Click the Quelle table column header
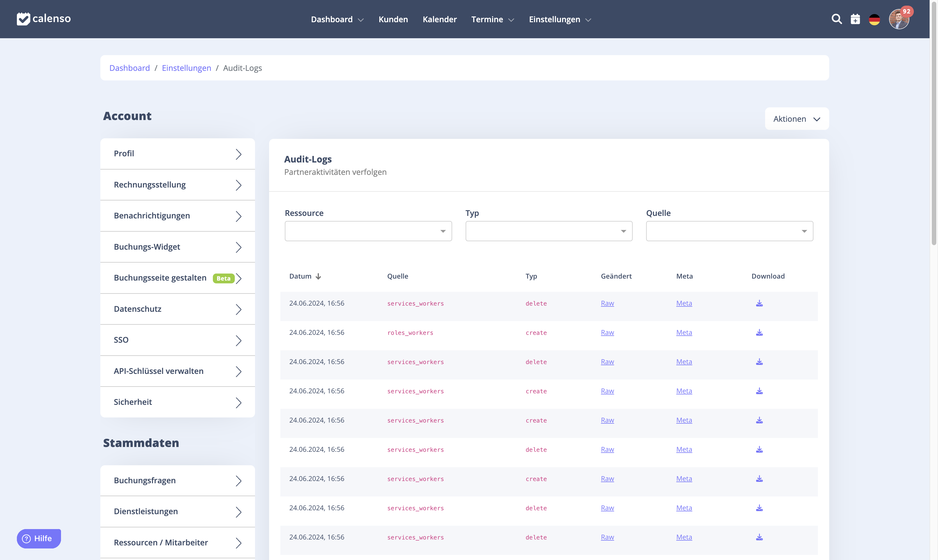Image resolution: width=938 pixels, height=560 pixels. click(397, 276)
